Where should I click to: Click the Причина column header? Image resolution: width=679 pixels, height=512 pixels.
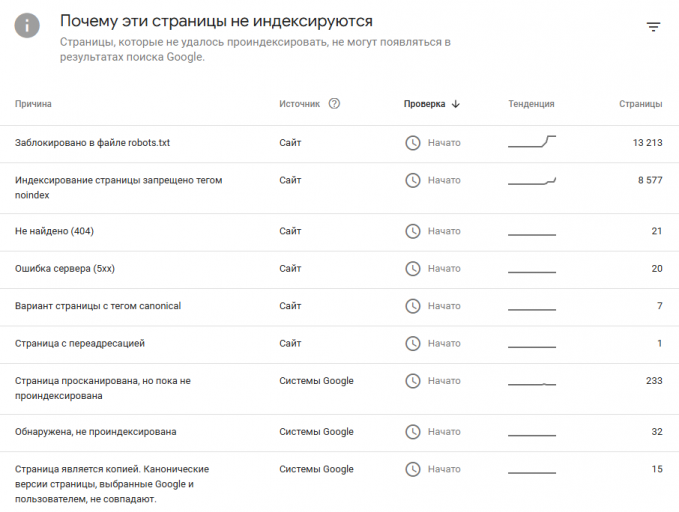(x=33, y=104)
